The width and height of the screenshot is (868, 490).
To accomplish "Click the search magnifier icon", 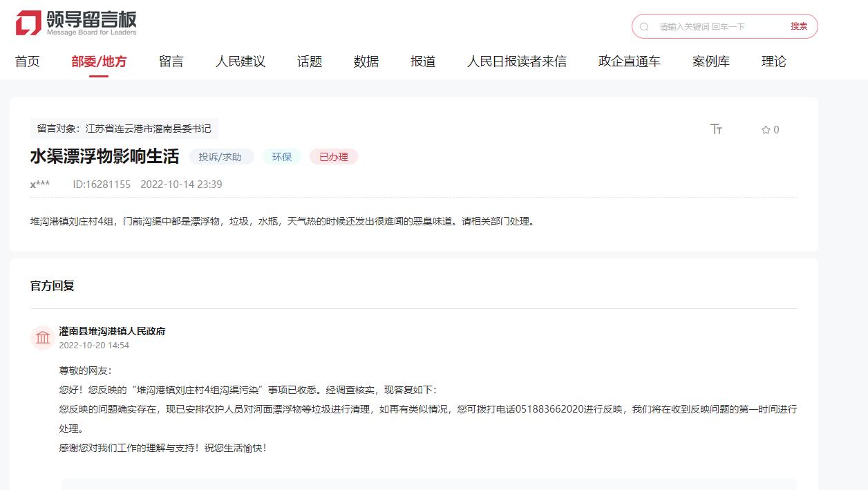I will pos(644,27).
